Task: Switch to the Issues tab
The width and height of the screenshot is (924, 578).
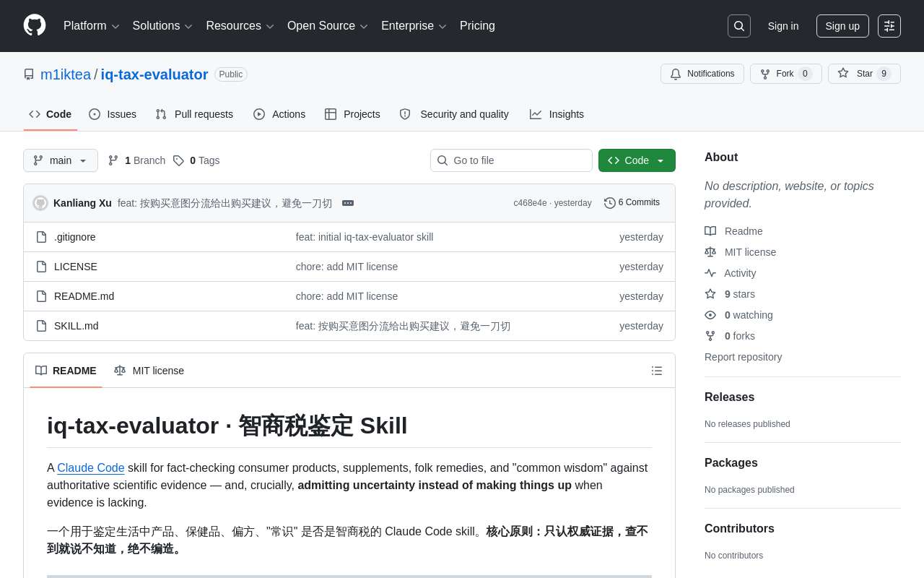Action: point(113,114)
